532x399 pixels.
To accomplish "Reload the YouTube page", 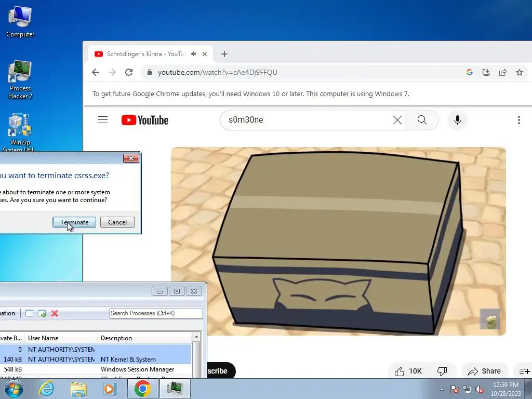I will click(x=129, y=72).
